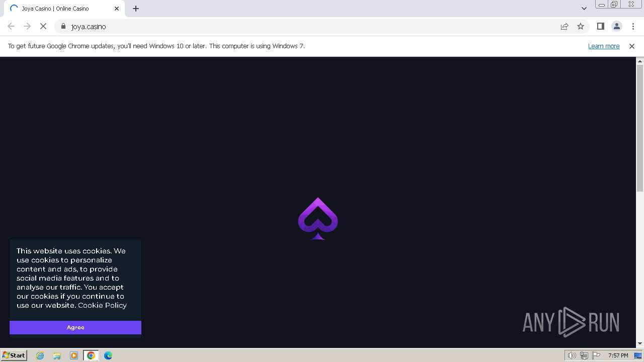Agree to the cookie notice

pyautogui.click(x=75, y=327)
